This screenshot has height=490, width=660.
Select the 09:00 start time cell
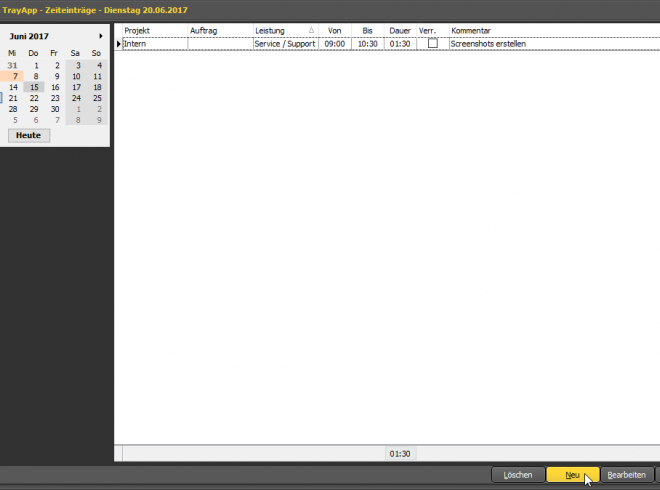[335, 44]
